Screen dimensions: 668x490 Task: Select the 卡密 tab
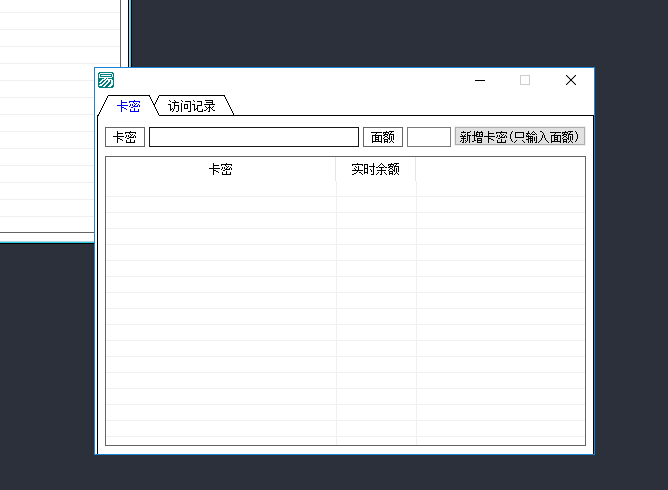(128, 106)
